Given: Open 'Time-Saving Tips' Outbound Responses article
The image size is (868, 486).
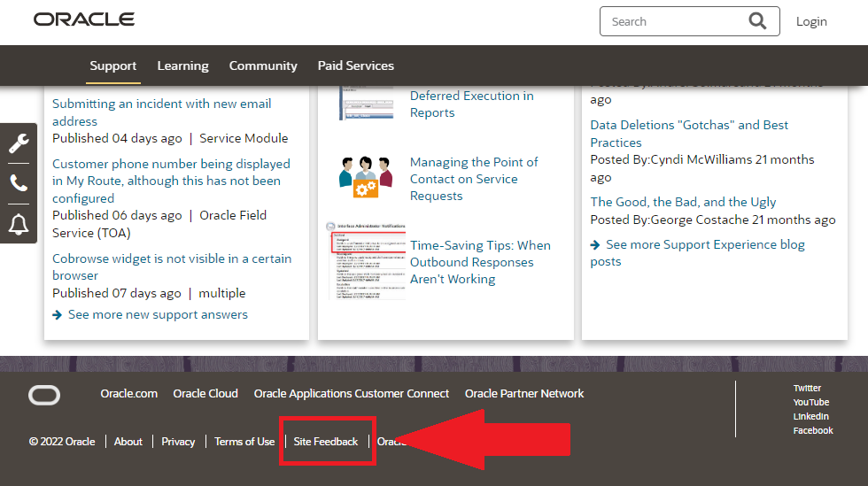Looking at the screenshot, I should click(x=480, y=262).
